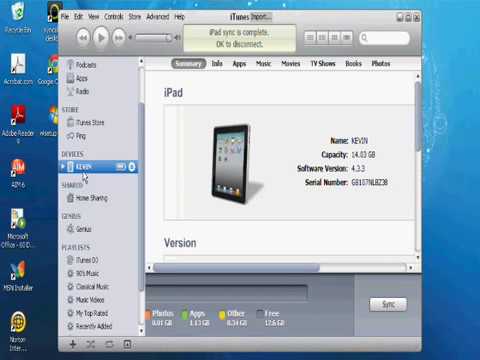Open the MSN Installer desktop icon
The width and height of the screenshot is (480, 360).
[x=18, y=275]
